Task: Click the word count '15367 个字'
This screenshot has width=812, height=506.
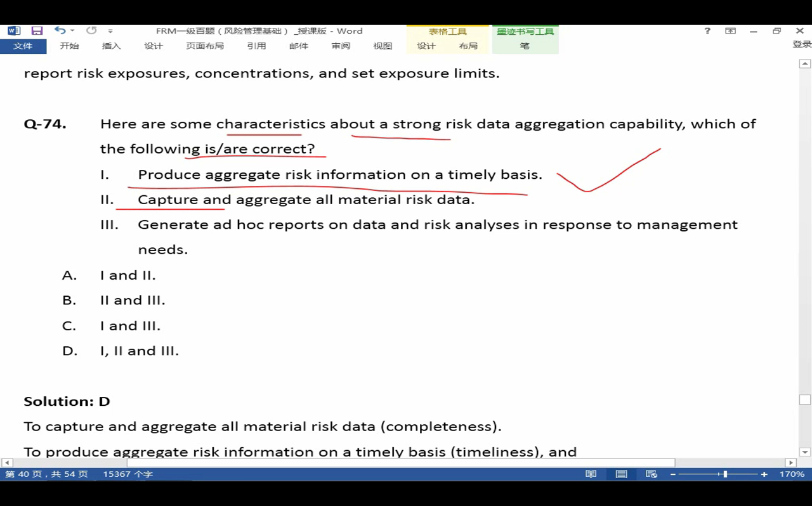Action: (128, 474)
